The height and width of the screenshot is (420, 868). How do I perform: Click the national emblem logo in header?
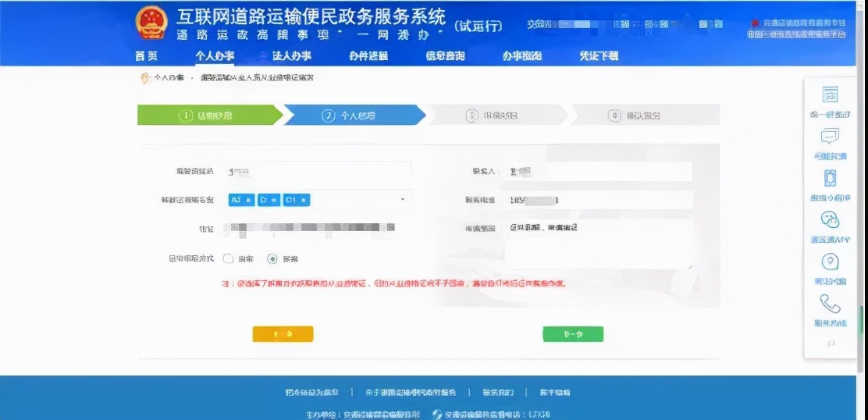tap(151, 23)
